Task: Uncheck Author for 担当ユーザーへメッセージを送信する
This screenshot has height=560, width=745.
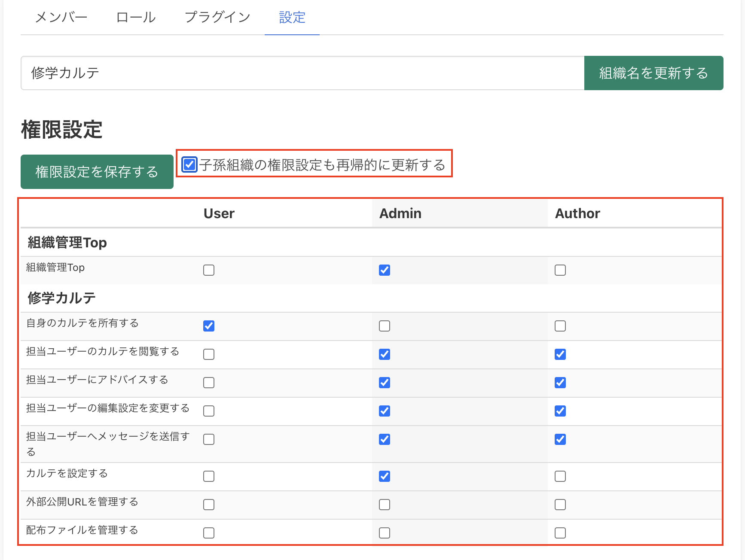Action: coord(560,439)
